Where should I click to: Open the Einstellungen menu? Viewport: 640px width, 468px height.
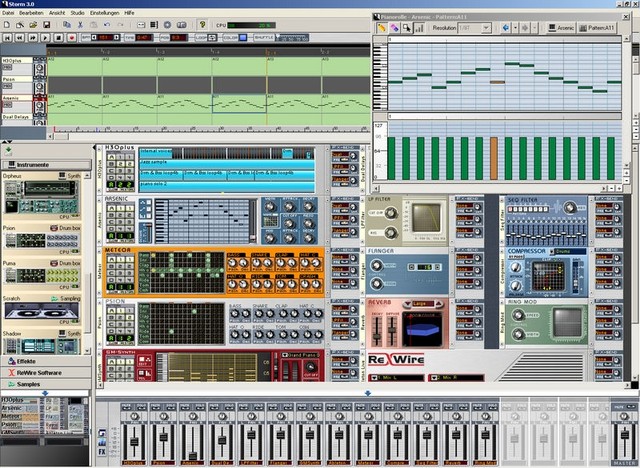[104, 13]
